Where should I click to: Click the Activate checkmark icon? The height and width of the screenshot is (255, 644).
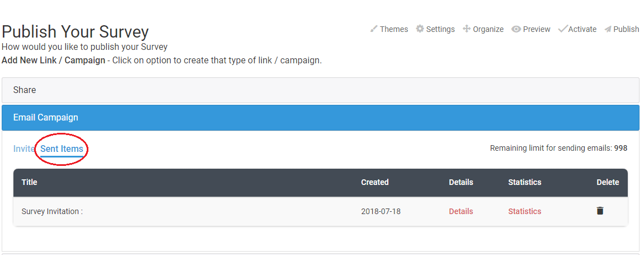click(x=563, y=29)
